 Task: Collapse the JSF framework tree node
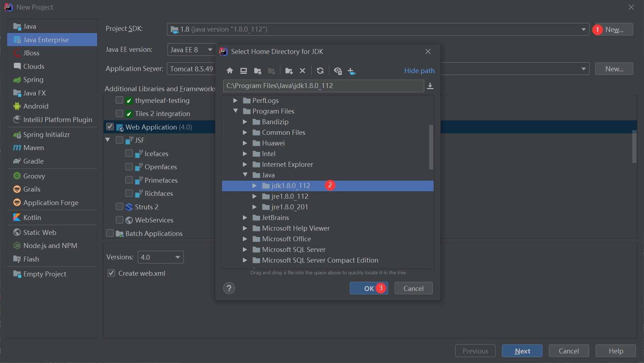[x=108, y=140]
